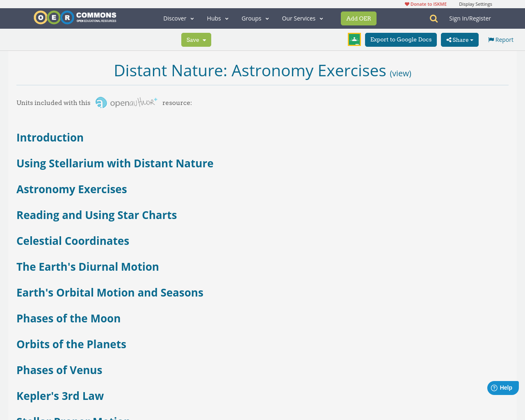The height and width of the screenshot is (420, 525).
Task: Click Export to Google Docs
Action: click(401, 39)
